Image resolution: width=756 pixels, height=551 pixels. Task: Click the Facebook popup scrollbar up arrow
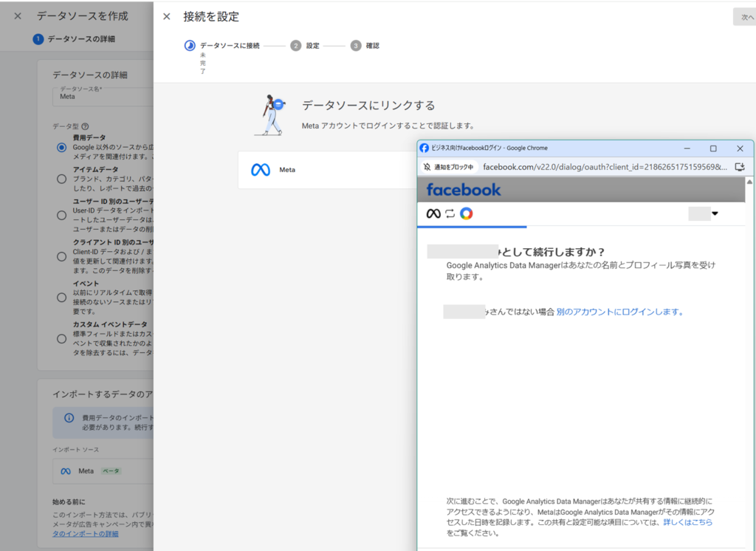pos(750,182)
